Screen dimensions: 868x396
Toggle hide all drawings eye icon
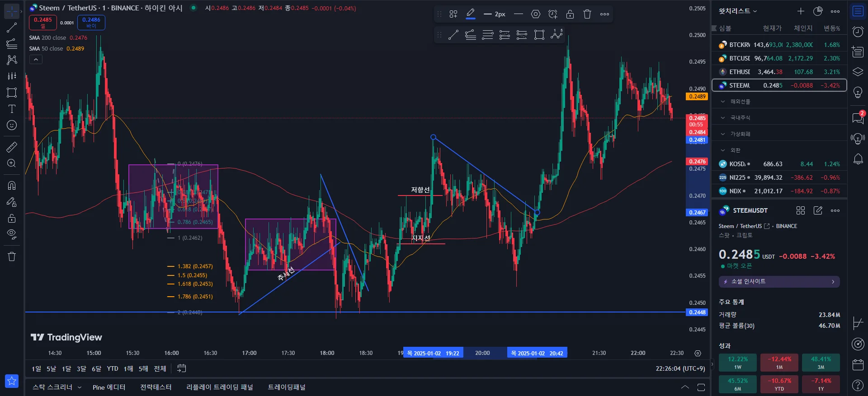(x=12, y=234)
